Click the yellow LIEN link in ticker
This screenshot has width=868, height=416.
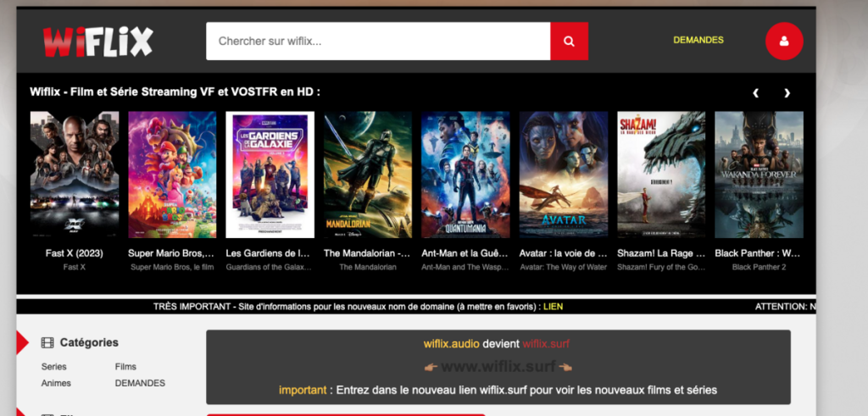(x=553, y=307)
